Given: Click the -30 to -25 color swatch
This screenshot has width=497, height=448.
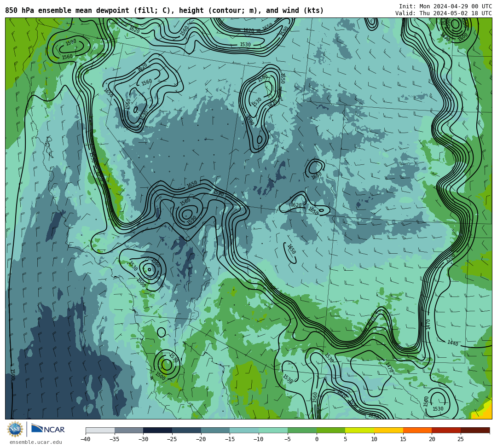Looking at the screenshot, I should tap(158, 430).
